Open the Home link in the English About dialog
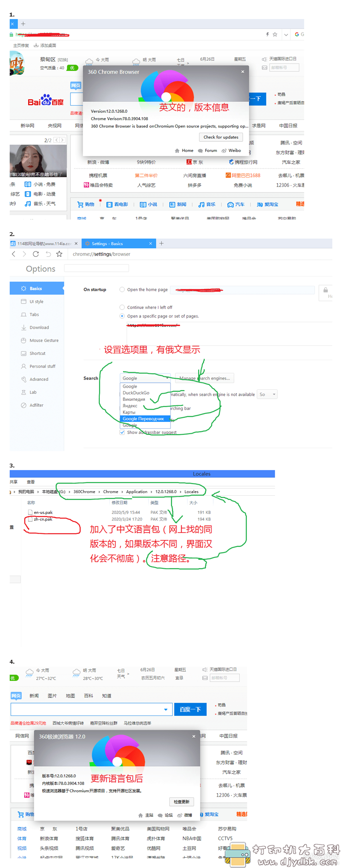This screenshot has width=342, height=868. 184,150
